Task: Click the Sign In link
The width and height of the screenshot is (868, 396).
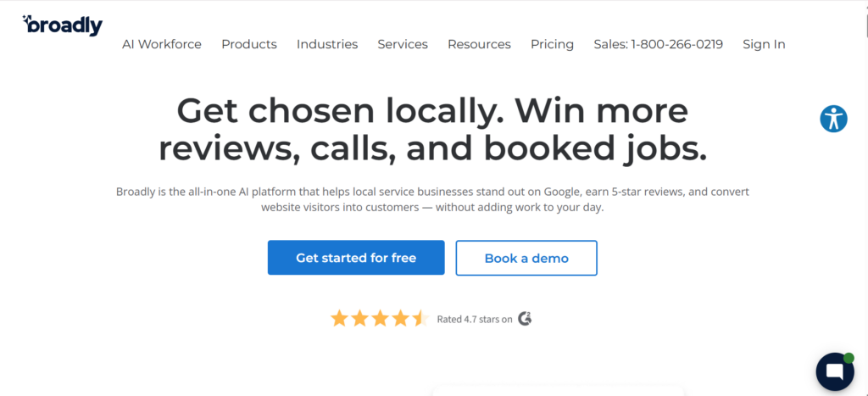Action: [764, 44]
